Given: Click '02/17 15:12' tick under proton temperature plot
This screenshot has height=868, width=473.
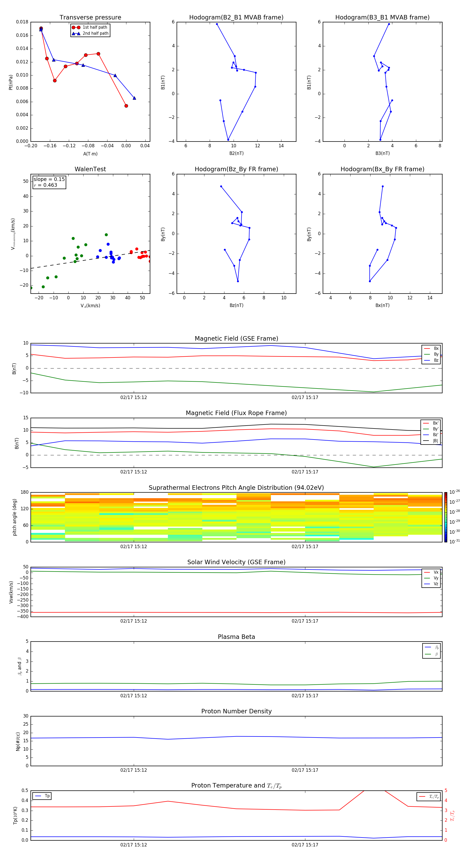Looking at the screenshot, I should click(x=134, y=845).
